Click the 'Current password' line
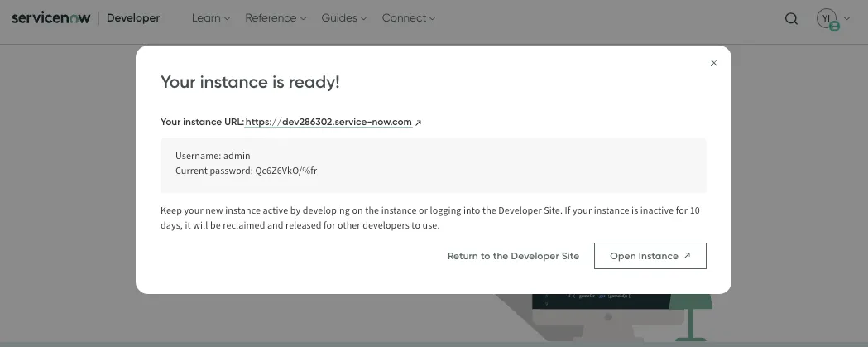The width and height of the screenshot is (868, 347). point(246,171)
